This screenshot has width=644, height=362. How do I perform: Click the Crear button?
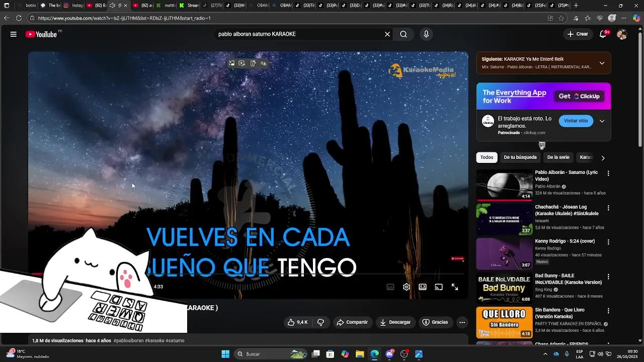pyautogui.click(x=578, y=34)
